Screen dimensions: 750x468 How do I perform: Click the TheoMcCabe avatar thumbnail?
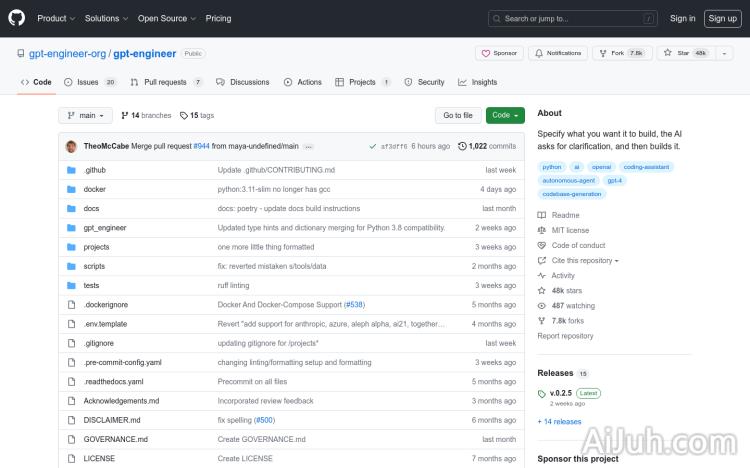click(72, 146)
